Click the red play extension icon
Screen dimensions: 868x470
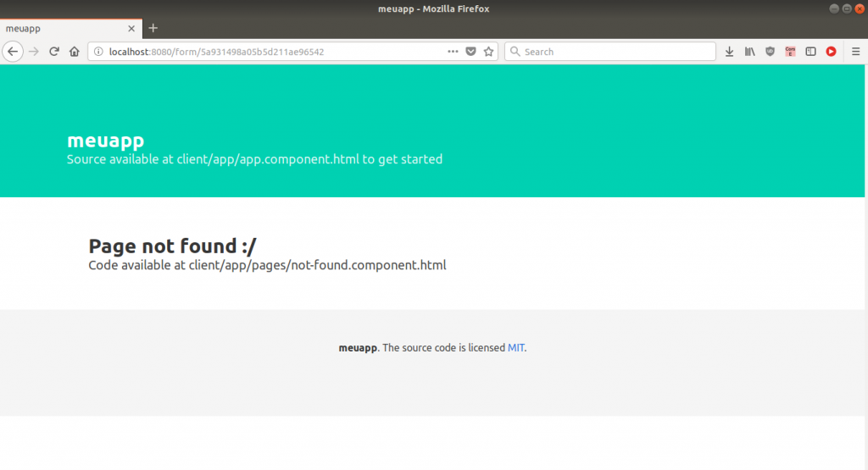click(831, 52)
